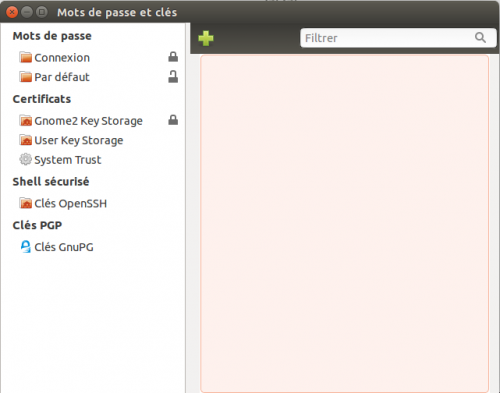The width and height of the screenshot is (500, 393).
Task: Click the Connexion keyring folder icon
Action: coord(26,57)
